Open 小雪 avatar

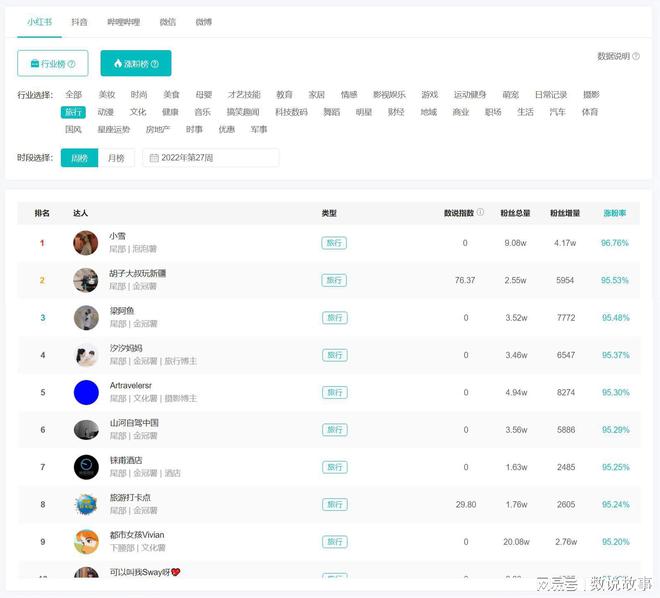point(85,243)
